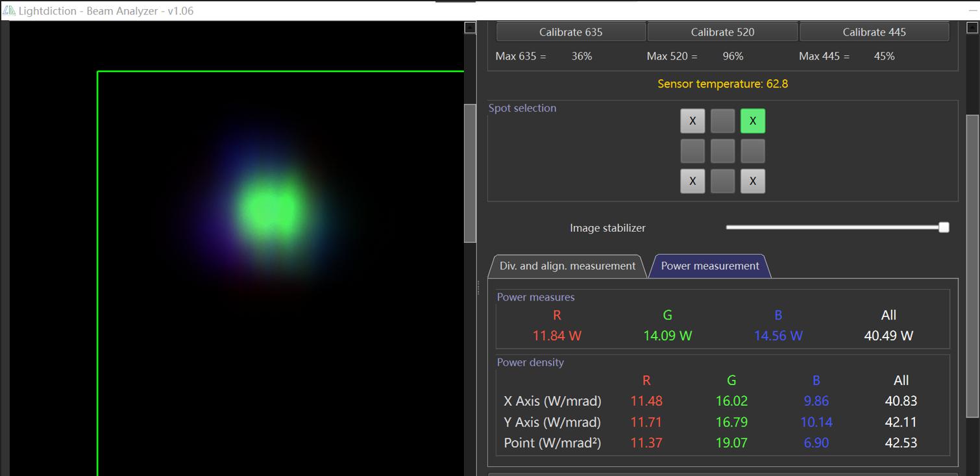Click the X Axis red value 11.48

(646, 401)
